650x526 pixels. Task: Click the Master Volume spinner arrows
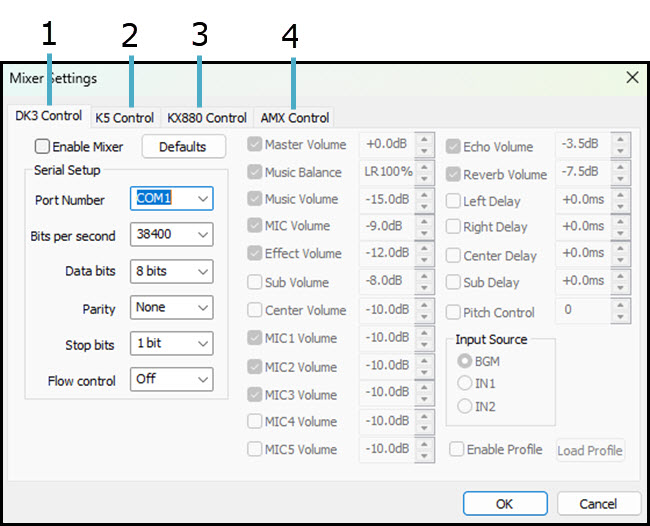(425, 145)
